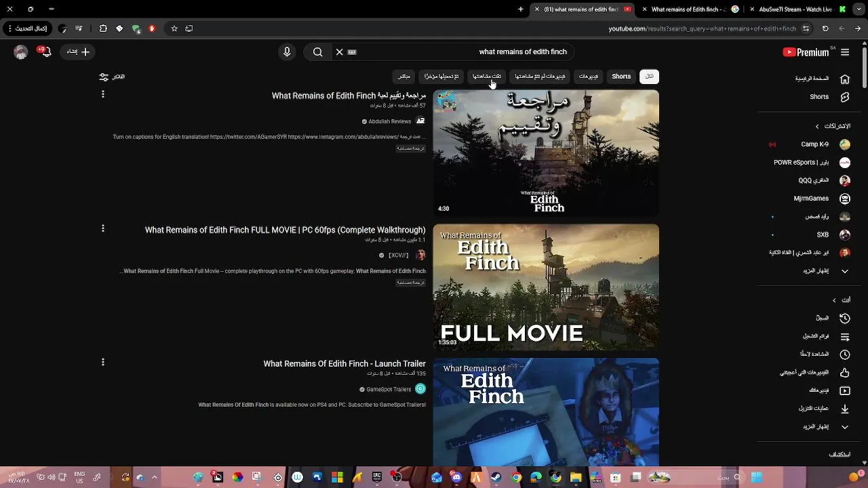Image resolution: width=868 pixels, height=488 pixels.
Task: Go to the YouTube Premium logo home
Action: point(806,52)
